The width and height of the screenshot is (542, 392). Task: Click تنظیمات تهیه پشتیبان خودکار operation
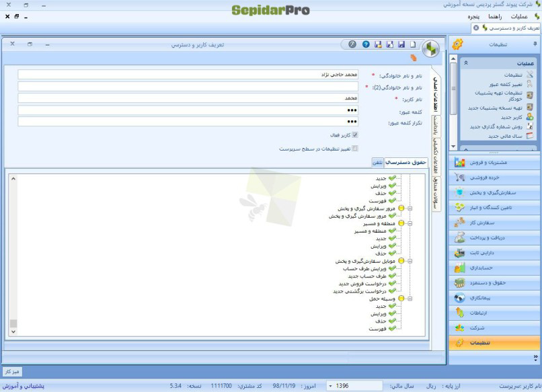(498, 95)
